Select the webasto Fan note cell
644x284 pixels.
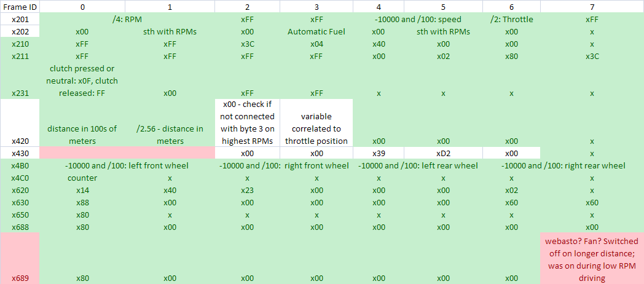pos(592,258)
